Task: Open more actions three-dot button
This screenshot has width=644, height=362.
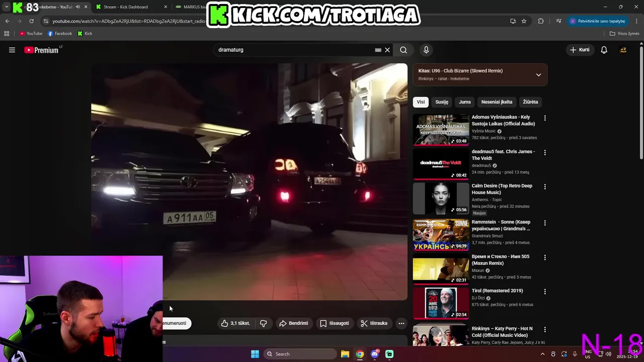Action: point(401,323)
